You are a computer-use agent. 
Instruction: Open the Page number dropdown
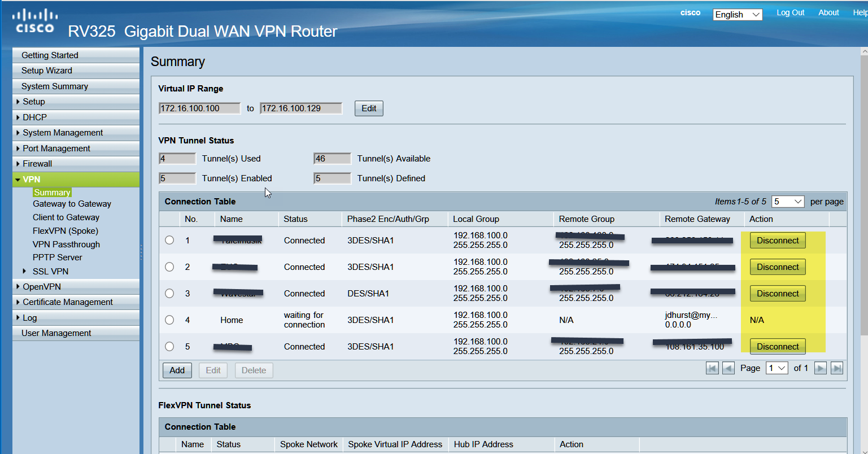[777, 368]
